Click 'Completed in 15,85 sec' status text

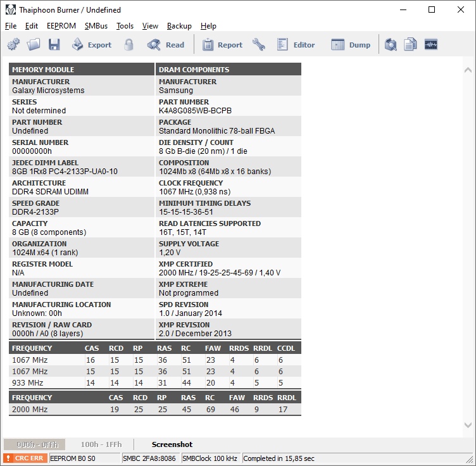[x=279, y=458]
